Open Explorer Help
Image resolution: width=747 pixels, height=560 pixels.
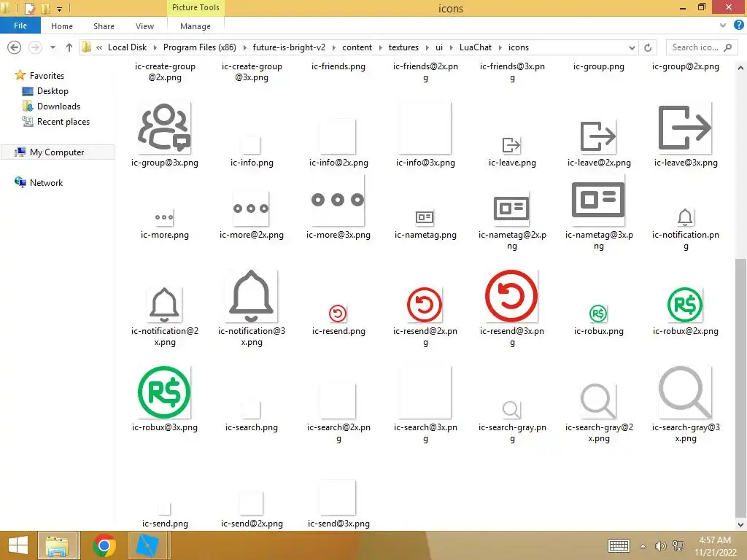coord(738,26)
